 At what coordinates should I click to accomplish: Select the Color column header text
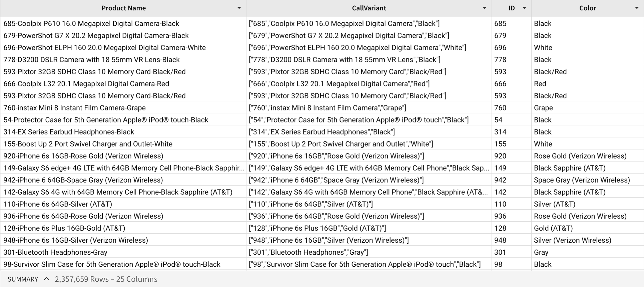587,8
